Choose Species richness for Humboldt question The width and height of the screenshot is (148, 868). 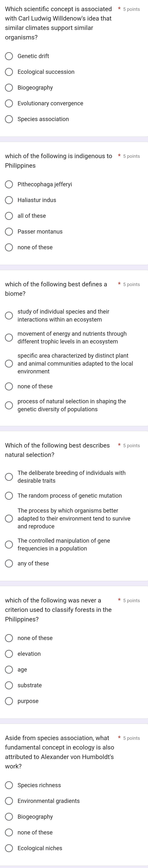tap(9, 785)
